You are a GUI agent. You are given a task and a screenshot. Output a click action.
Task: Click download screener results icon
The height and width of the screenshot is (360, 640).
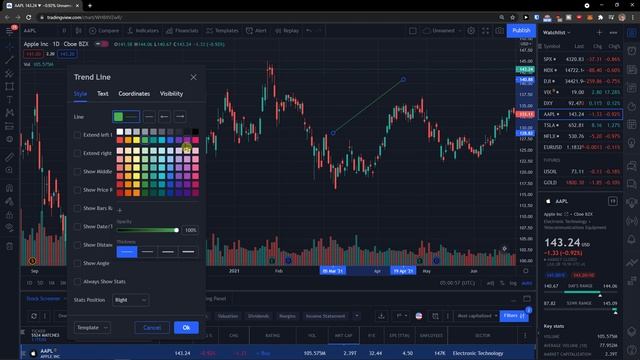click(x=381, y=316)
